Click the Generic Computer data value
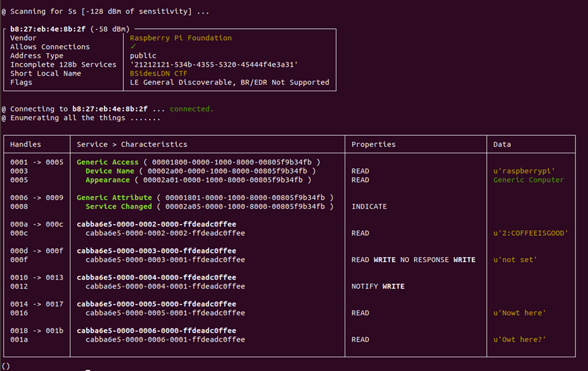 (529, 180)
